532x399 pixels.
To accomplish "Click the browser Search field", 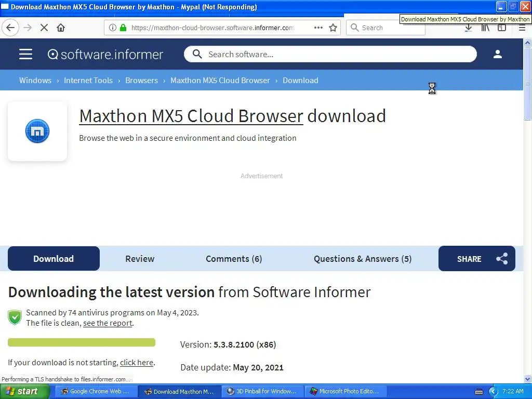I will pyautogui.click(x=385, y=28).
